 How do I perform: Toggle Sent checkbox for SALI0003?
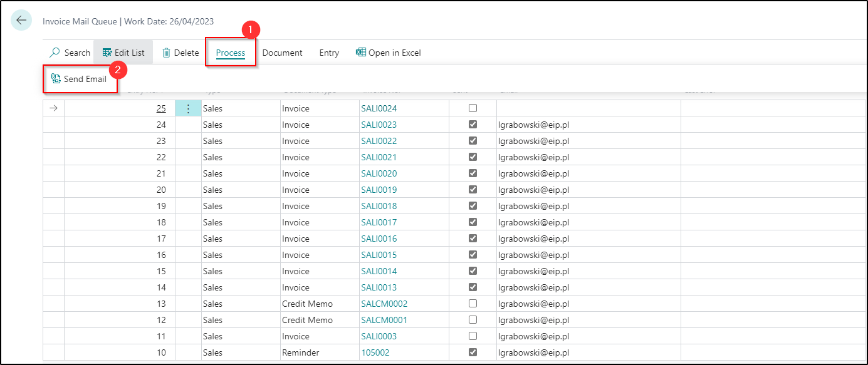pos(473,336)
